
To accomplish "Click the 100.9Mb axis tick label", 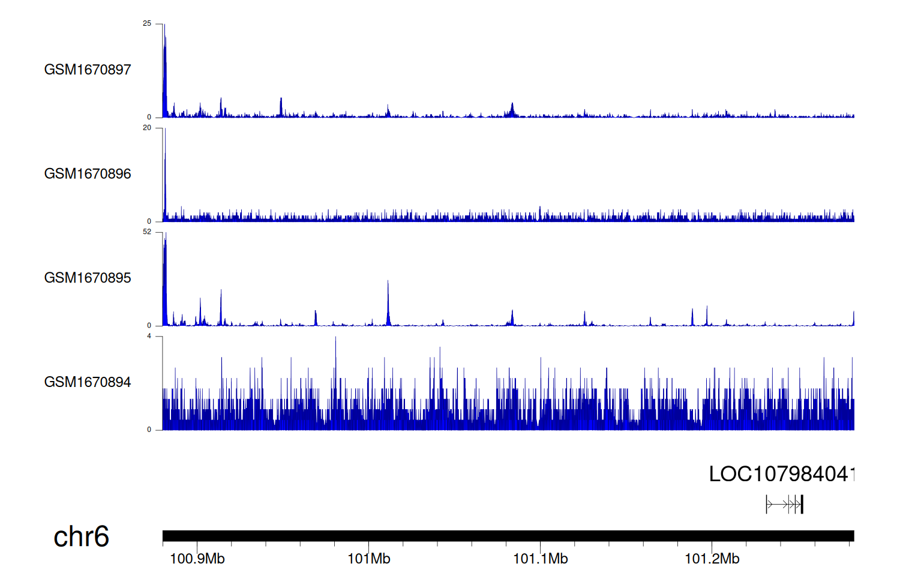I will click(197, 559).
